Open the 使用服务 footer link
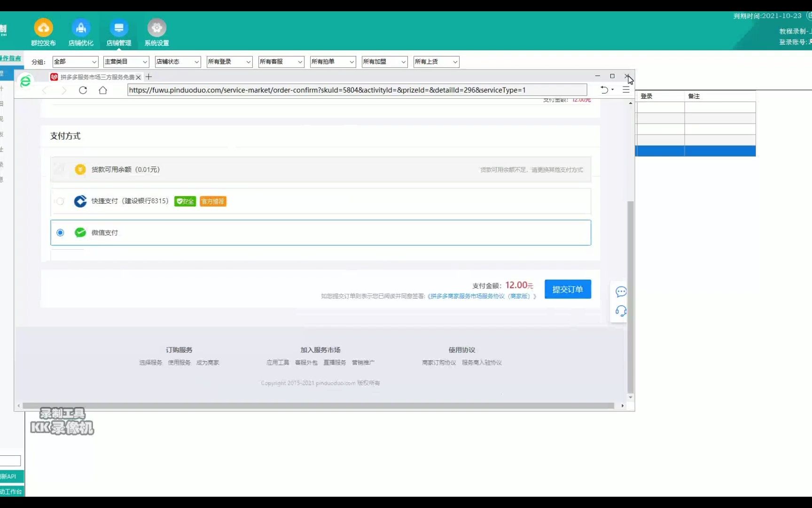This screenshot has height=508, width=812. coord(179,363)
